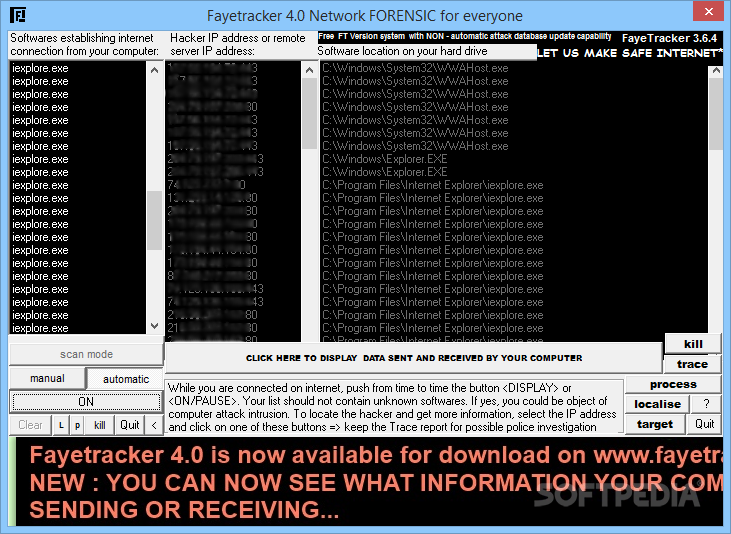Click the Fayetracker app icon in title bar
Screen dimensions: 731x534
coord(18,15)
